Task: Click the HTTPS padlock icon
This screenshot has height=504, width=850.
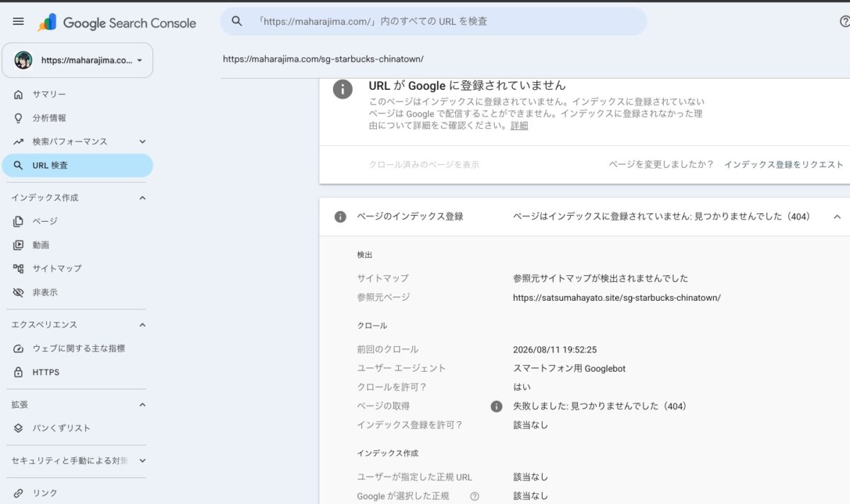Action: [x=18, y=372]
